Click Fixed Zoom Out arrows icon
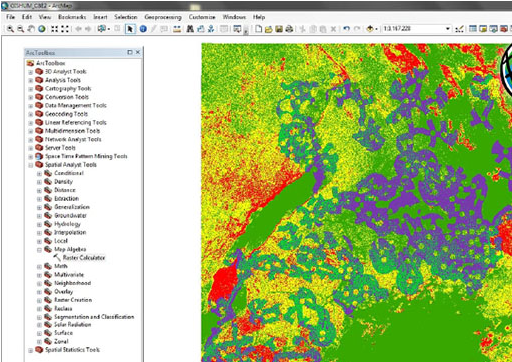 pyautogui.click(x=65, y=29)
